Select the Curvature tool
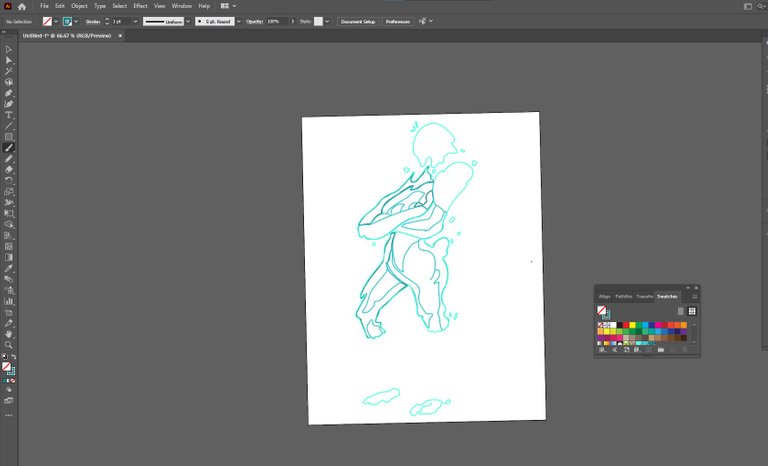This screenshot has width=768, height=466. 8,104
